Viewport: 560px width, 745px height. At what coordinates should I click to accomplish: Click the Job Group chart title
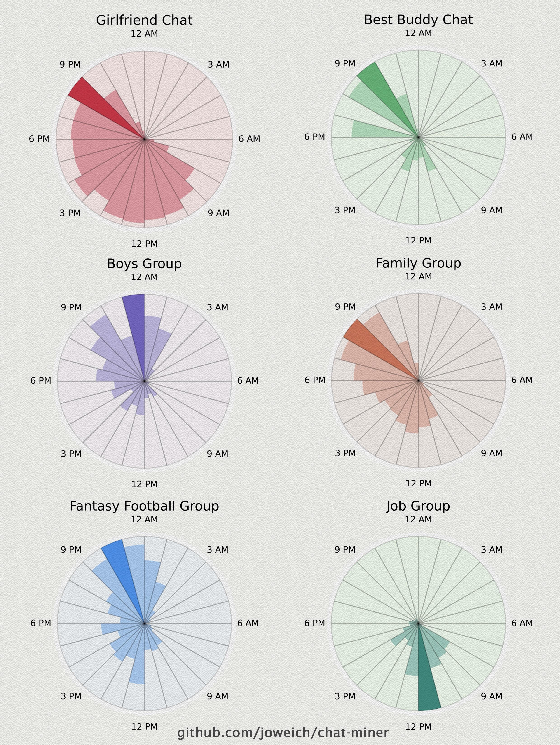[418, 506]
